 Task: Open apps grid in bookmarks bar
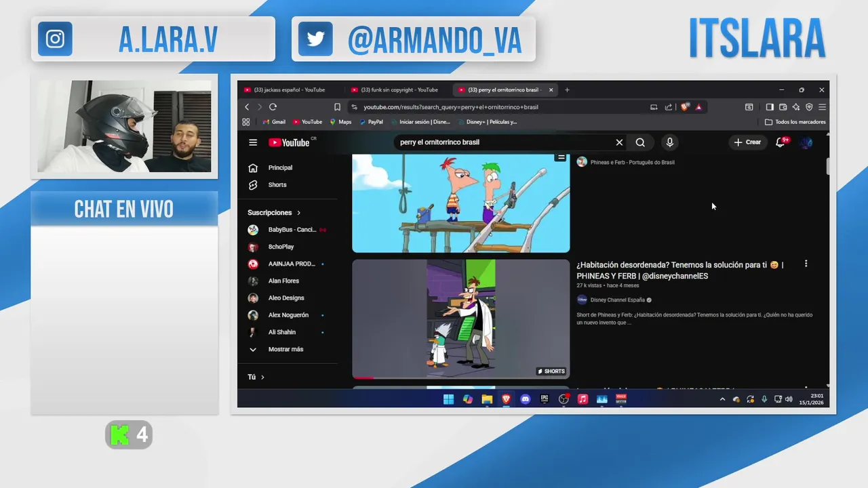[x=245, y=122]
